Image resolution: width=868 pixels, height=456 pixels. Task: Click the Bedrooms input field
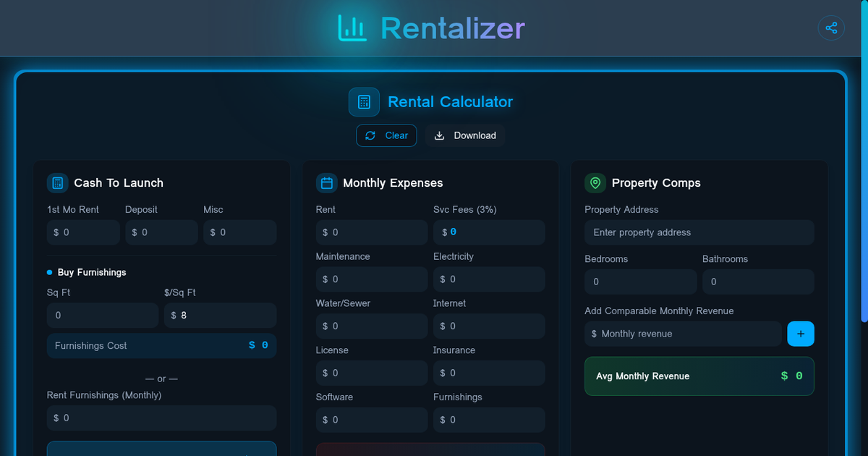coord(641,282)
